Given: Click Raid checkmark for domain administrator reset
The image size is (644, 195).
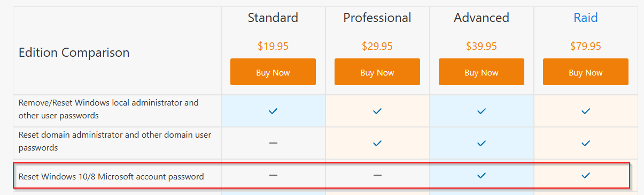Looking at the screenshot, I should [586, 143].
